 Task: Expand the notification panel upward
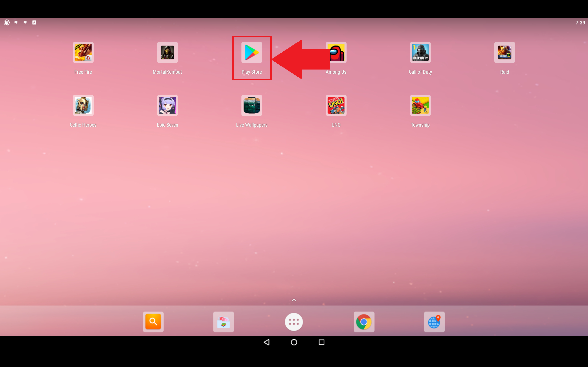pos(294,300)
